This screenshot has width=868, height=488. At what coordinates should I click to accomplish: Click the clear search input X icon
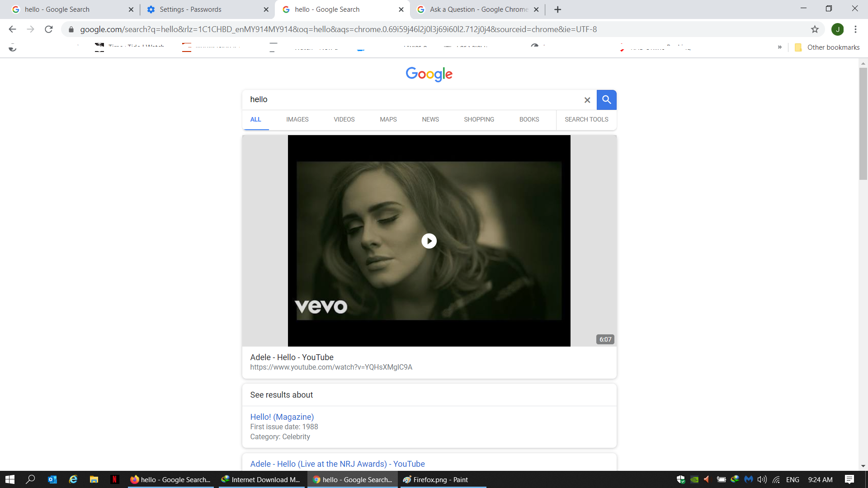[587, 100]
